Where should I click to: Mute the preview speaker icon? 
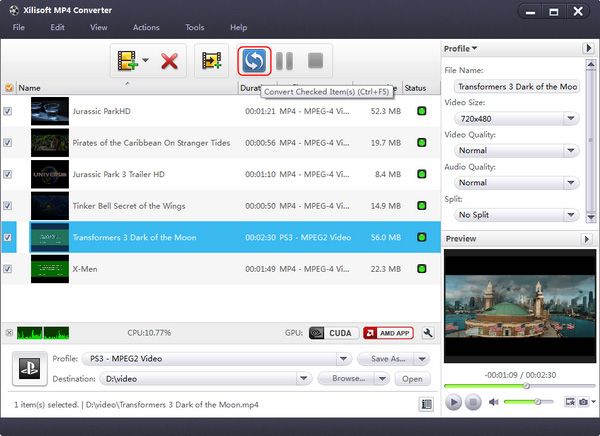pyautogui.click(x=494, y=402)
